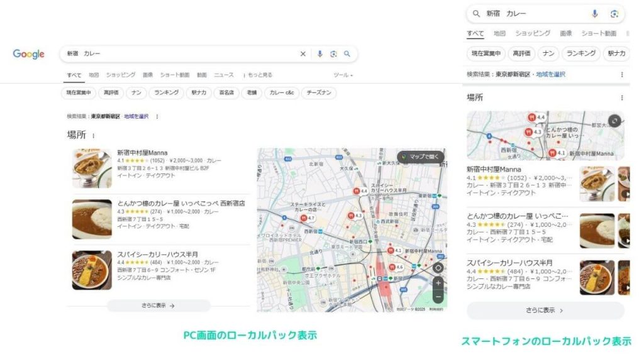This screenshot has height=362, width=644.
Task: Open スパイシーカリーハウス半月 on smartphone view
Action: click(x=509, y=263)
